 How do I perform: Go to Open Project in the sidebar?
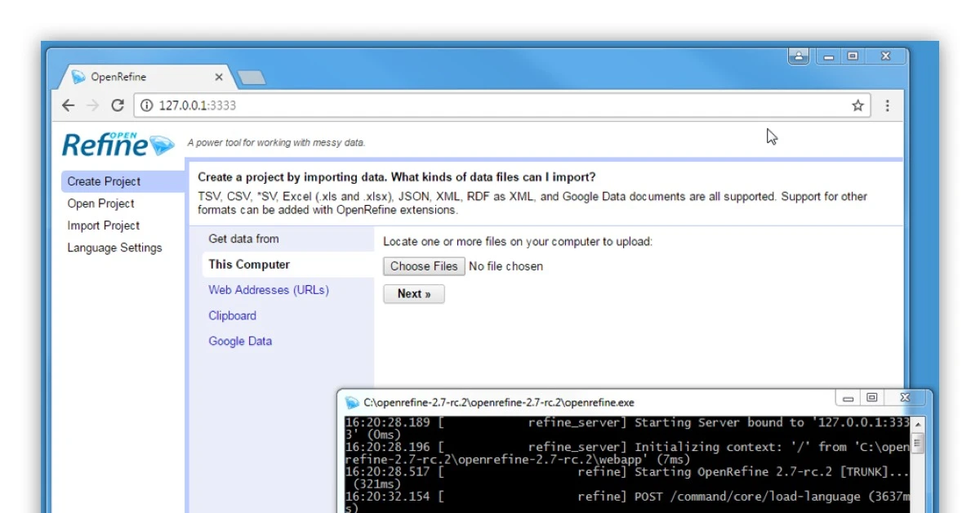pyautogui.click(x=100, y=203)
